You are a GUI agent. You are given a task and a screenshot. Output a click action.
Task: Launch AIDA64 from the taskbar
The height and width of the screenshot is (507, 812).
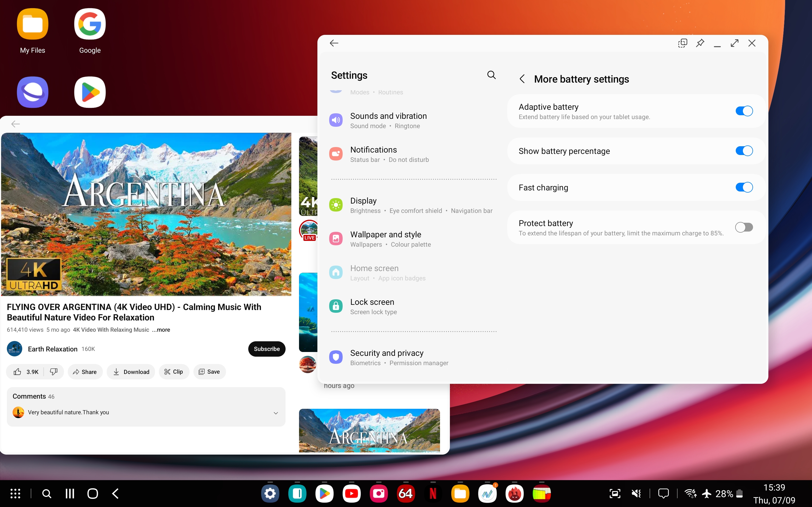(406, 494)
